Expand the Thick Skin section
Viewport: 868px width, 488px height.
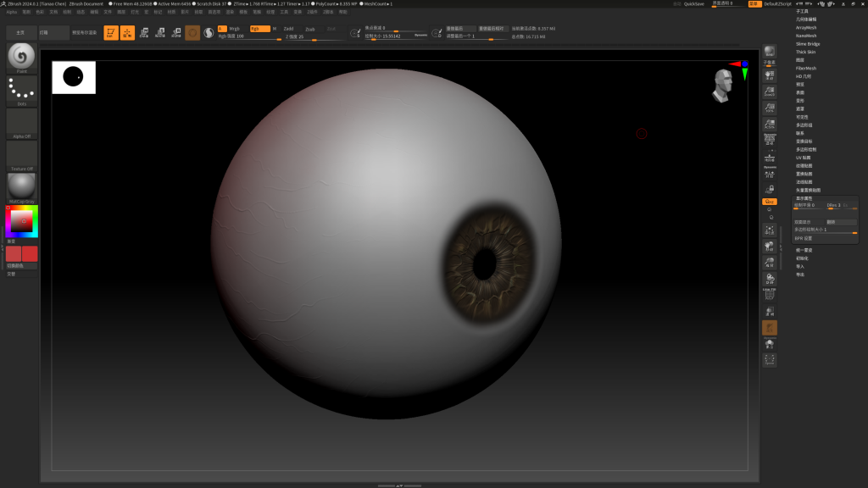pos(805,52)
